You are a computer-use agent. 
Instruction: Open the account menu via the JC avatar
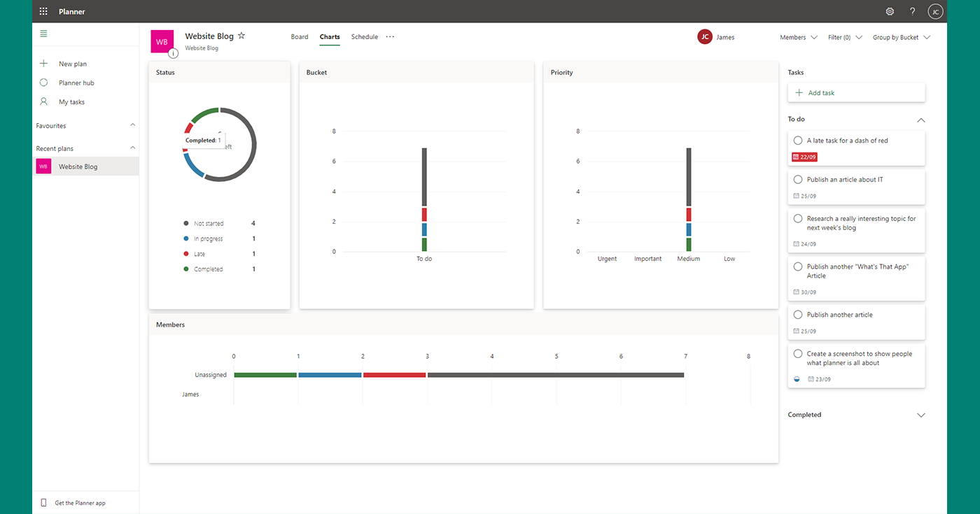click(x=935, y=11)
